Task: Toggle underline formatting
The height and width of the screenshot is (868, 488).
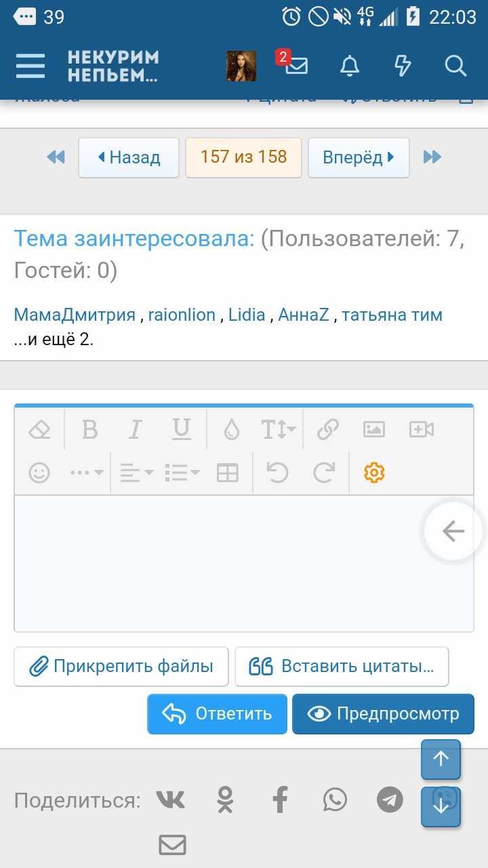Action: pyautogui.click(x=181, y=429)
